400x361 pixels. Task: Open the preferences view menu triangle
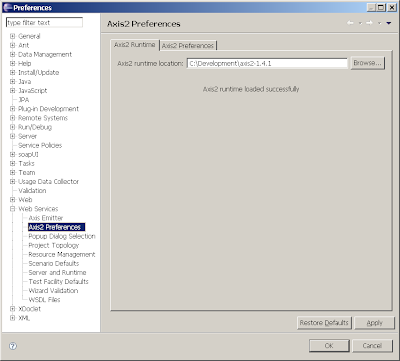tap(389, 23)
